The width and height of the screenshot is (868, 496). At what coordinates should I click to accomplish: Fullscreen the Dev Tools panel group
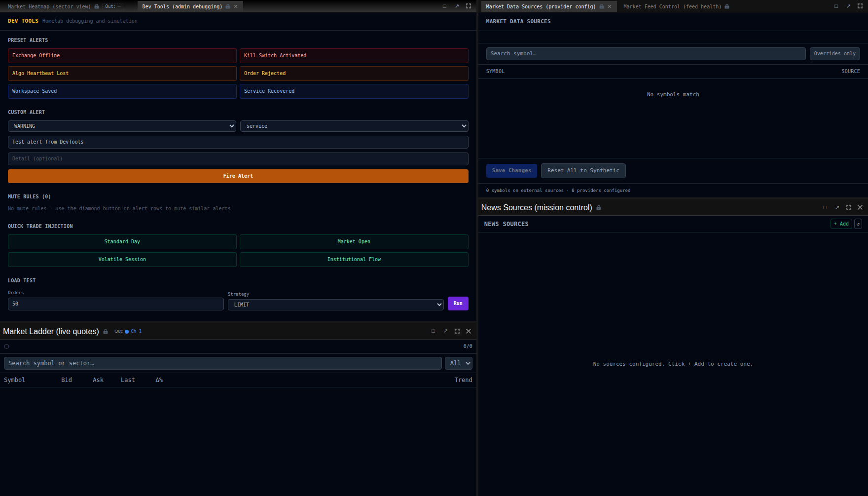(x=469, y=6)
